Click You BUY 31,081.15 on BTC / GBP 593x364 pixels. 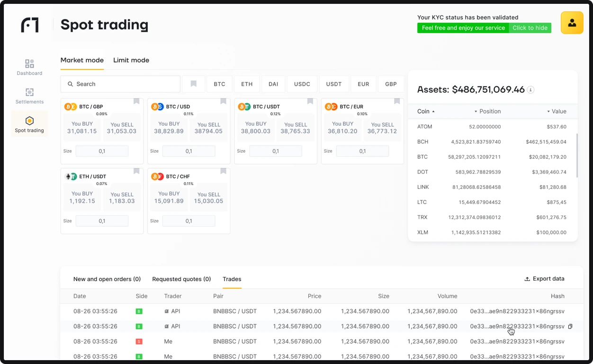82,127
